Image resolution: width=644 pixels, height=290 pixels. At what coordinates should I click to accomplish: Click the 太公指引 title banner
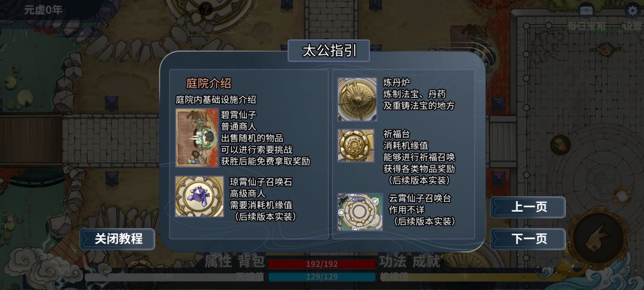[x=329, y=51]
